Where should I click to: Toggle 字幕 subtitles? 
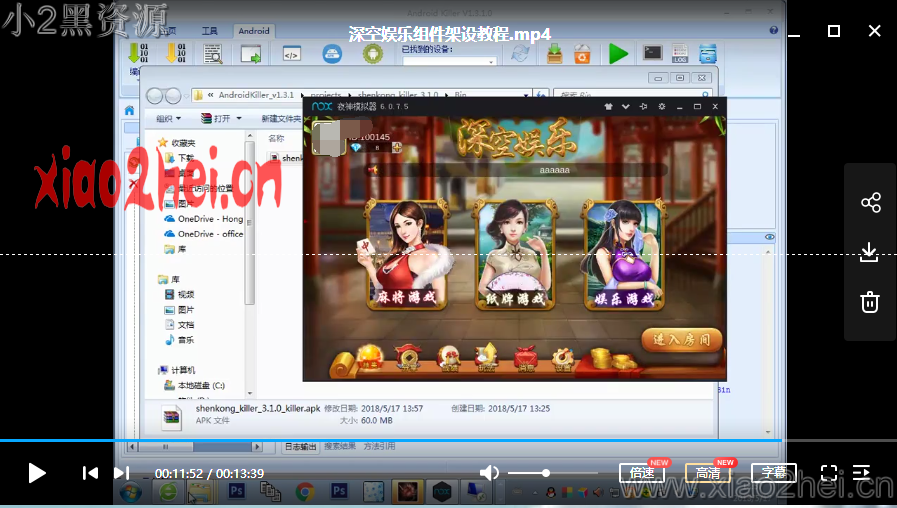coord(773,473)
